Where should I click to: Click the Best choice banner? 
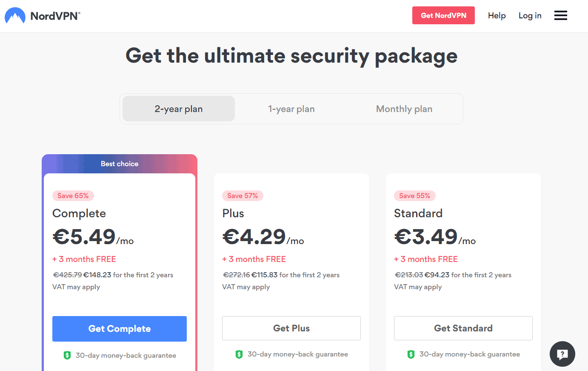[x=120, y=164]
